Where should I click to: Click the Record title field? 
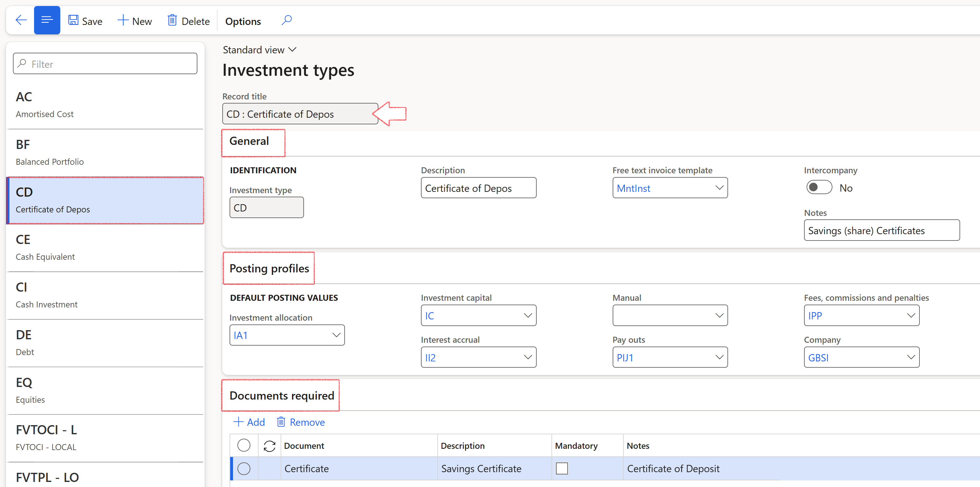300,114
